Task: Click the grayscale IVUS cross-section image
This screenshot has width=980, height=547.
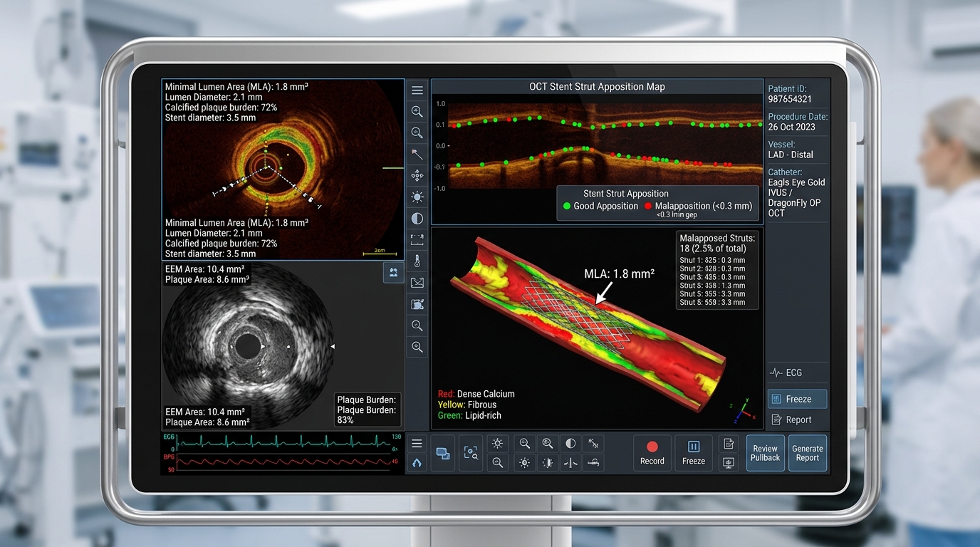Action: [248, 347]
